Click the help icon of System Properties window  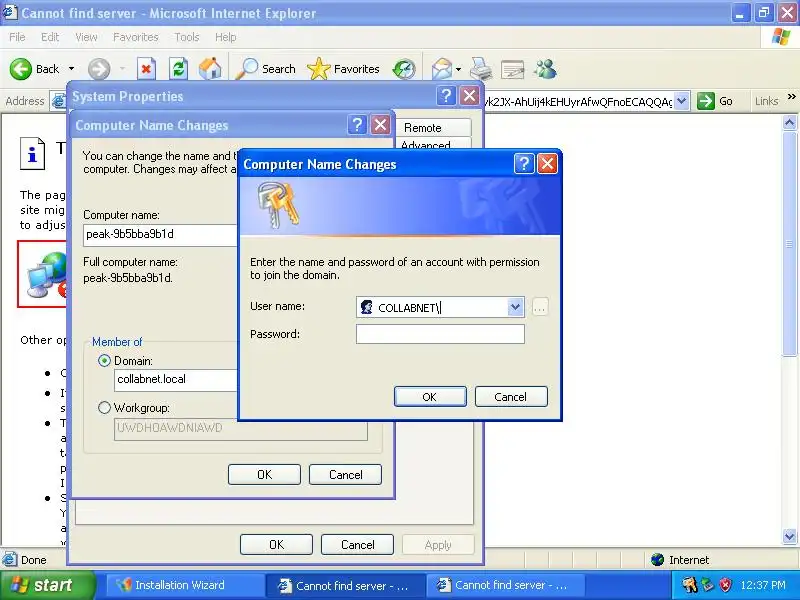click(446, 96)
